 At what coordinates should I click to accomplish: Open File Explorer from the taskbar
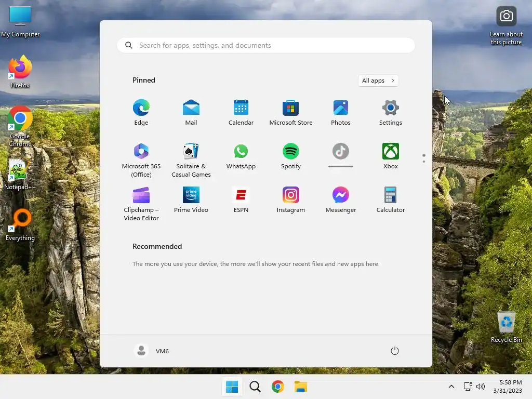point(301,387)
